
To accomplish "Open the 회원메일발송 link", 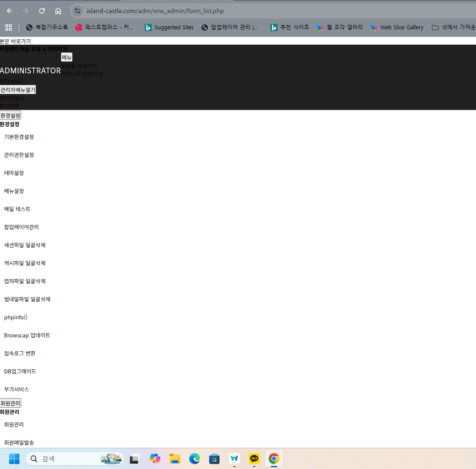I will [19, 442].
